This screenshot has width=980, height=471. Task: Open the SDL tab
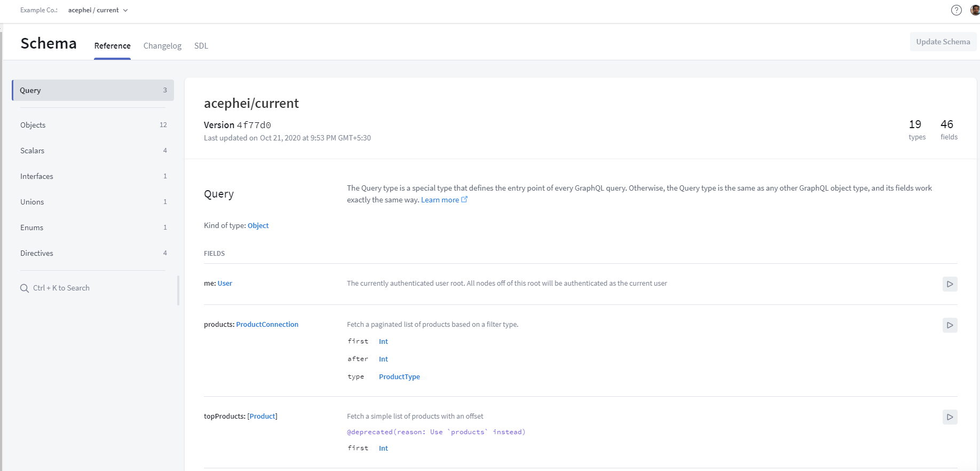pyautogui.click(x=201, y=46)
